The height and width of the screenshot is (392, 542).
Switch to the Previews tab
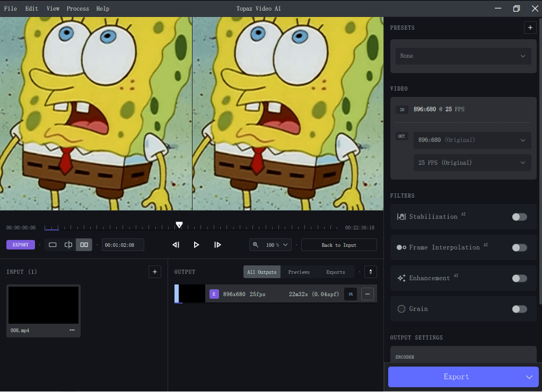point(299,272)
